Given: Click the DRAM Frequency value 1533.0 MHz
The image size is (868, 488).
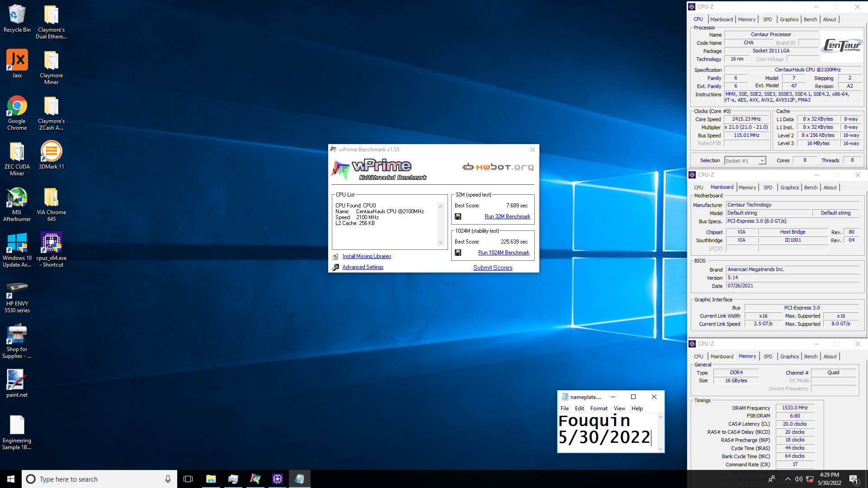Looking at the screenshot, I should click(795, 408).
